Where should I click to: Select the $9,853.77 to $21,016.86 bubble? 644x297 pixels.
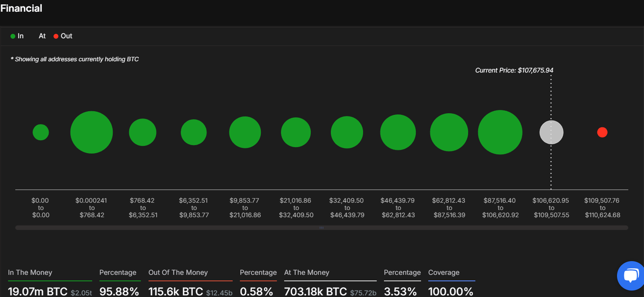click(245, 132)
